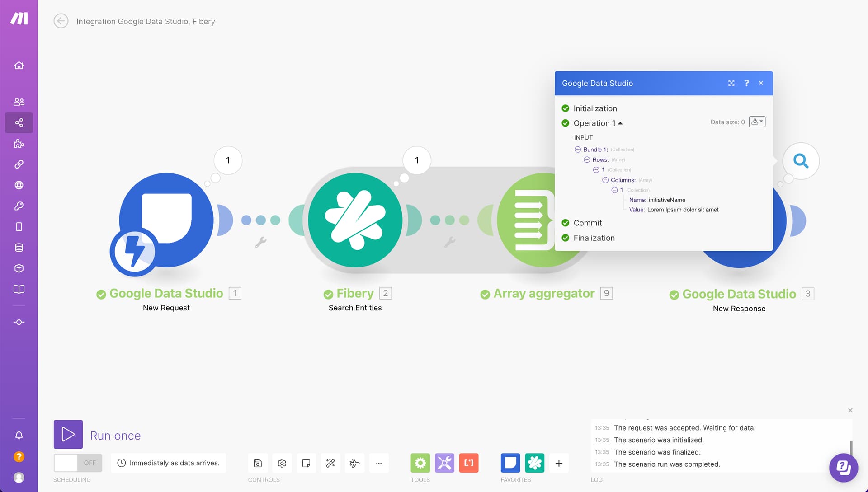
Task: Click the scenario title Integration Google Data Studio, Fibery
Action: coord(146,21)
